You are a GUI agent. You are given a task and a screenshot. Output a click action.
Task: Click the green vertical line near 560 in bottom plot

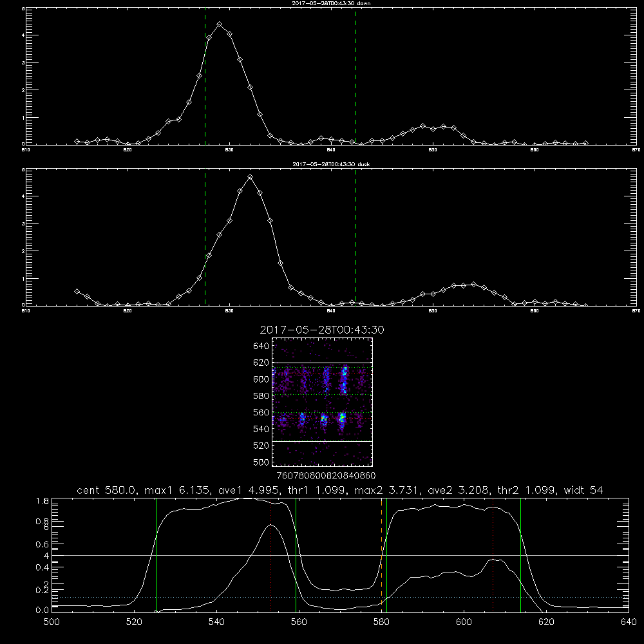coord(296,554)
